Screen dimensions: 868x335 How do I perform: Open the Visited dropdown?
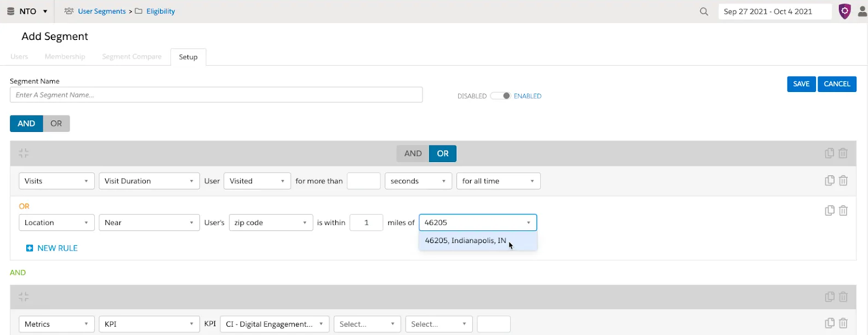click(257, 181)
